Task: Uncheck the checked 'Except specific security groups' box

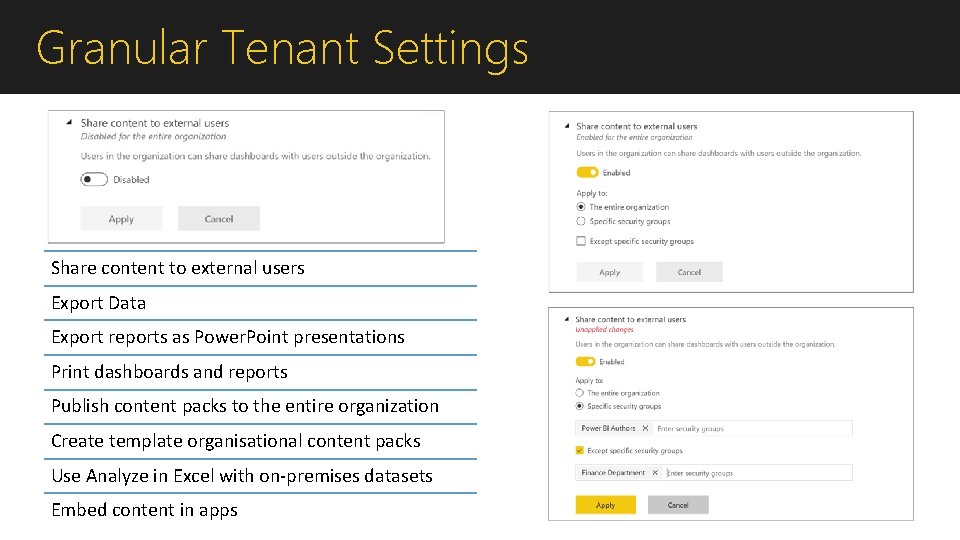Action: pos(579,451)
